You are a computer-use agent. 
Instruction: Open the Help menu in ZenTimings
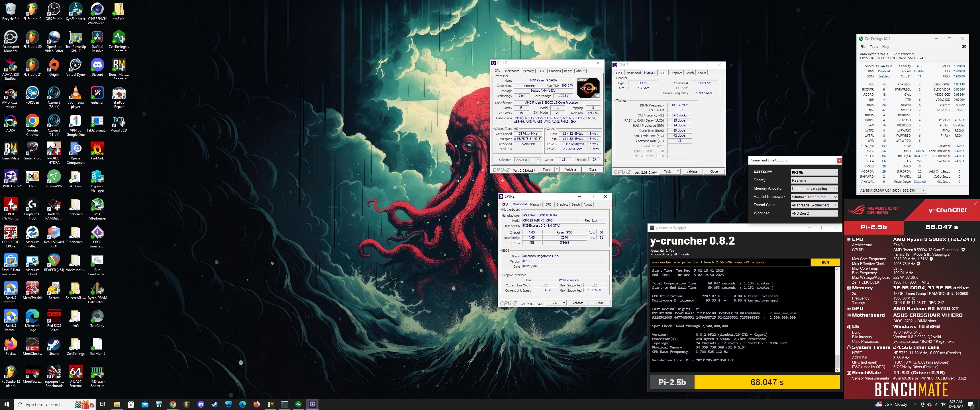click(886, 47)
